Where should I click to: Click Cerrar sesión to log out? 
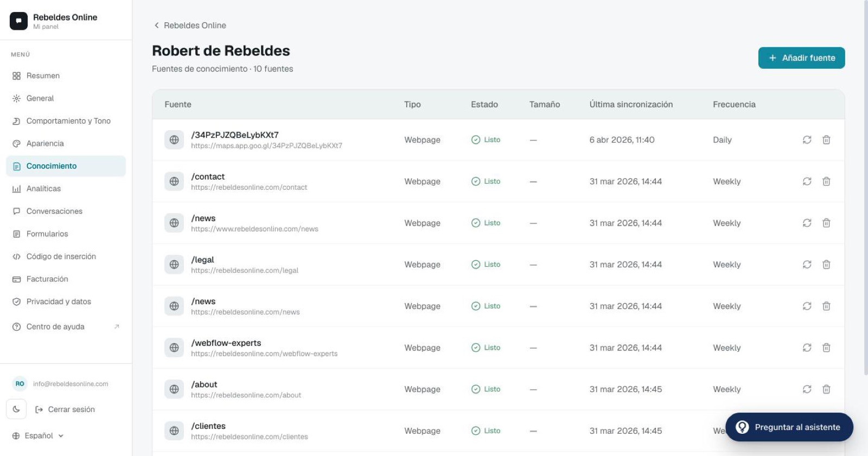point(65,409)
